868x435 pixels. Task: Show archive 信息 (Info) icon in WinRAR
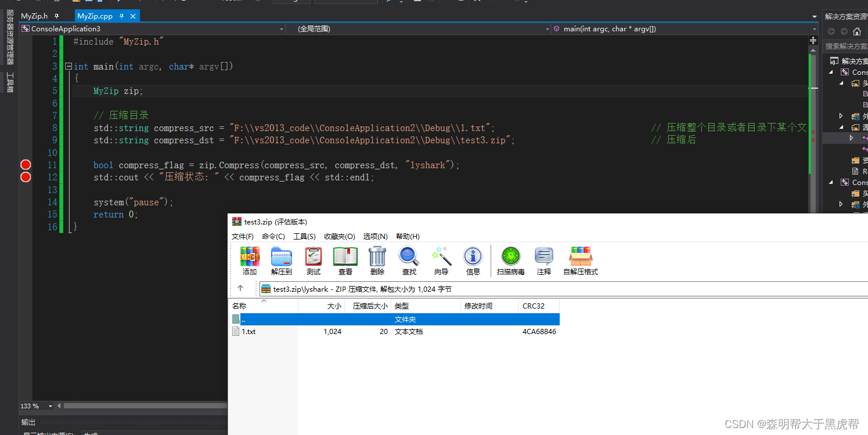coord(473,256)
